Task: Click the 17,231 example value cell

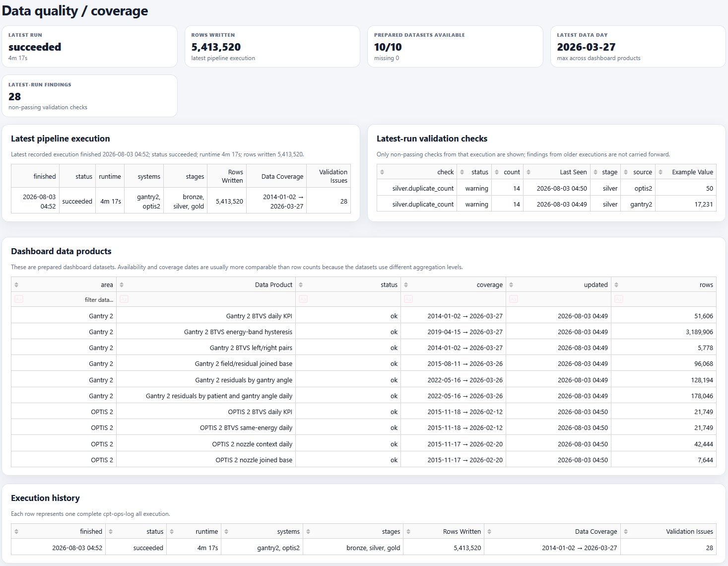Action: (x=686, y=204)
